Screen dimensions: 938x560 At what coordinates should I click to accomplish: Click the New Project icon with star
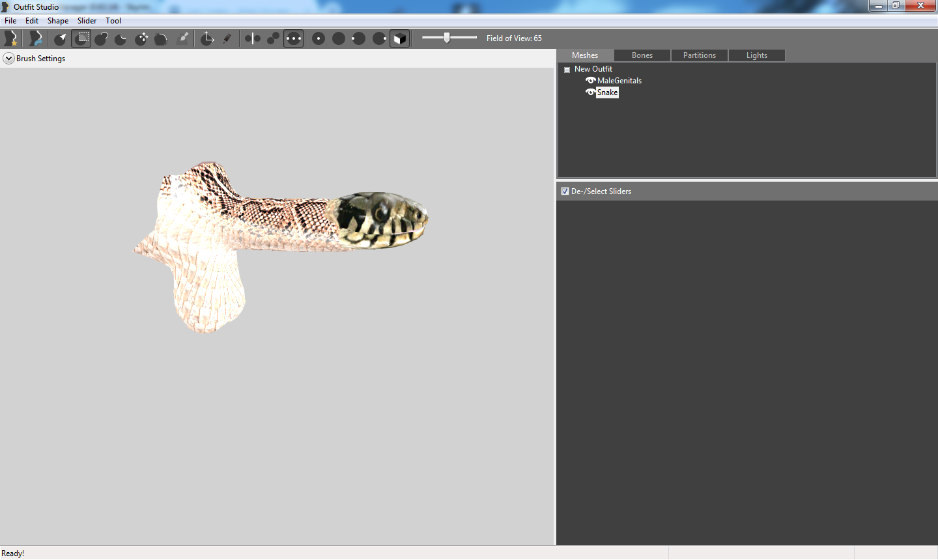pyautogui.click(x=11, y=38)
